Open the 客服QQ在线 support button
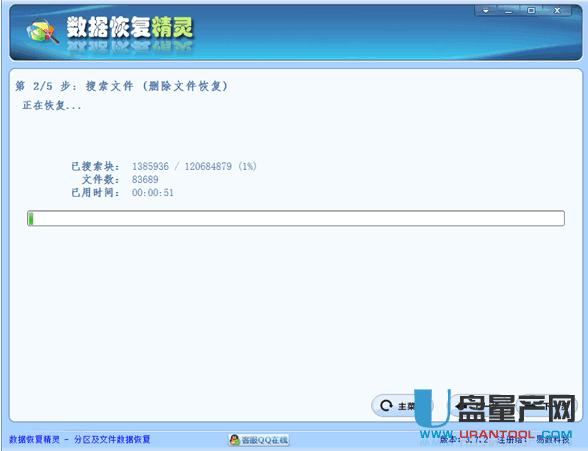 259,440
